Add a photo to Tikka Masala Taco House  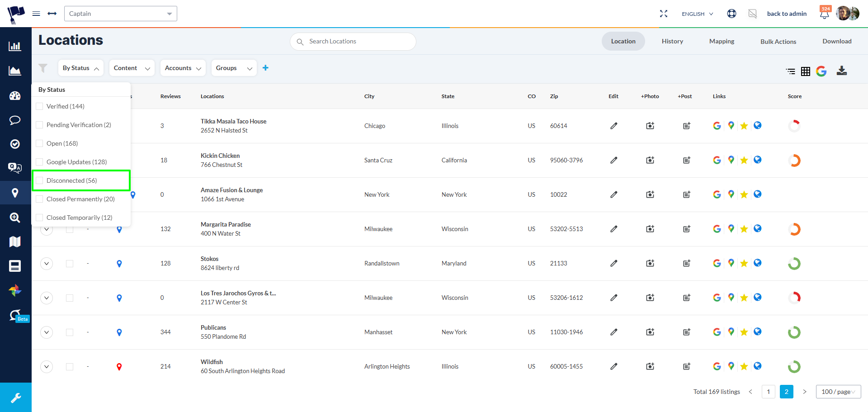click(x=650, y=126)
